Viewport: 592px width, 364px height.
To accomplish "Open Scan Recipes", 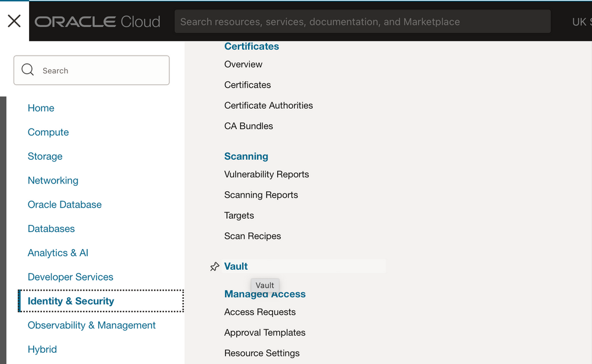I will pyautogui.click(x=252, y=236).
